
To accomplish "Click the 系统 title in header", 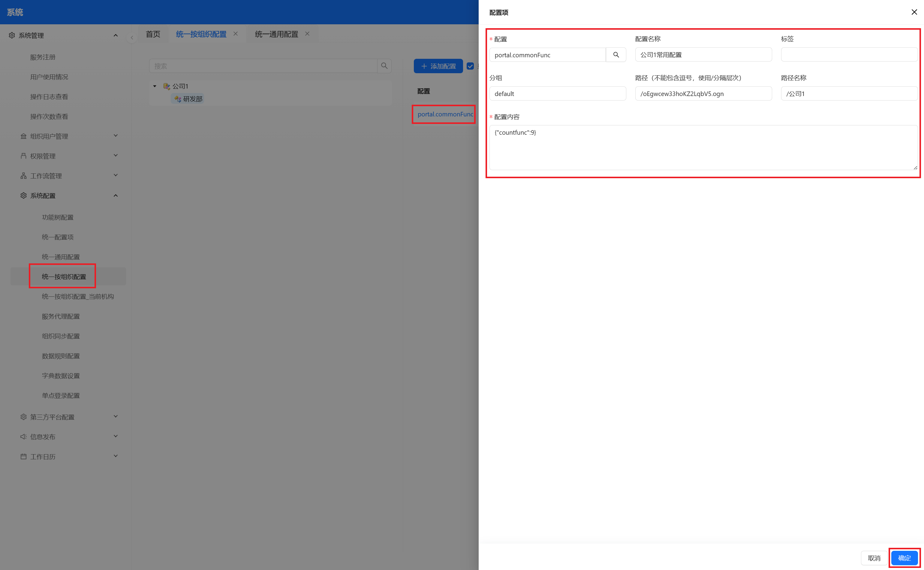I will tap(15, 12).
